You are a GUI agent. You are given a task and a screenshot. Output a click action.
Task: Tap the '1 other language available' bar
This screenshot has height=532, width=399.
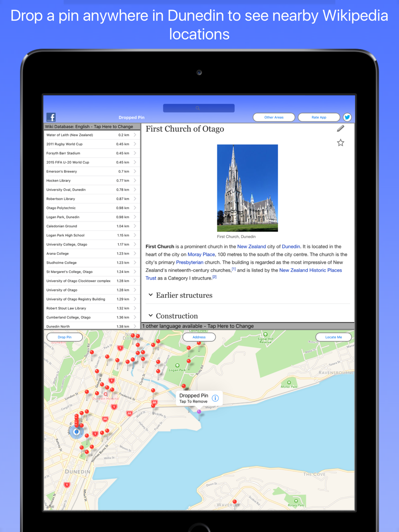tap(248, 326)
